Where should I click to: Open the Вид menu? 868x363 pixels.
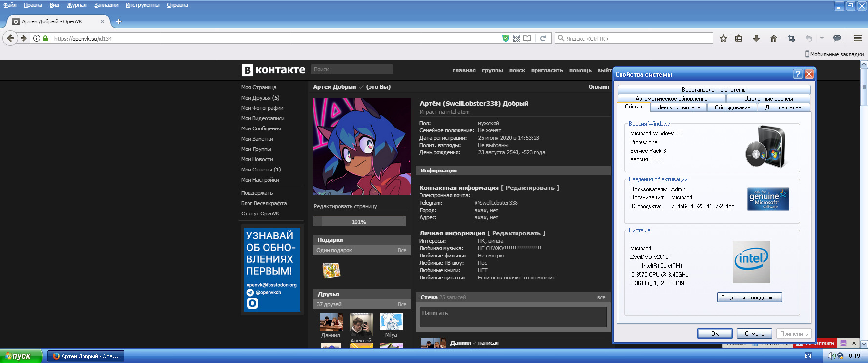[x=54, y=5]
